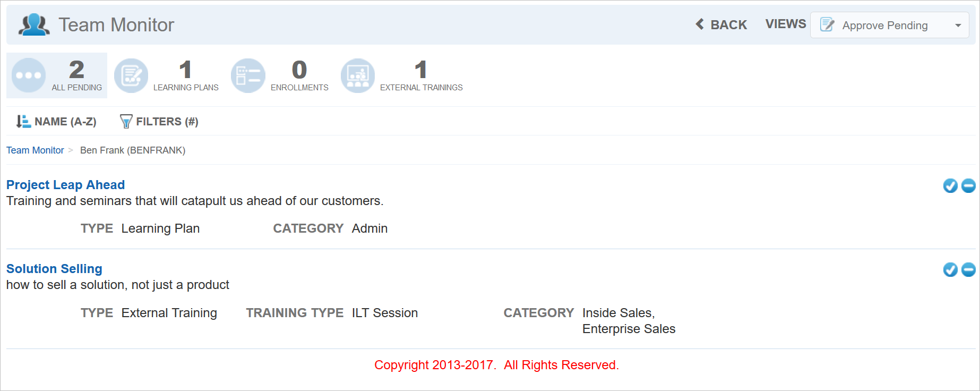Open the Solution Selling link

click(x=54, y=269)
